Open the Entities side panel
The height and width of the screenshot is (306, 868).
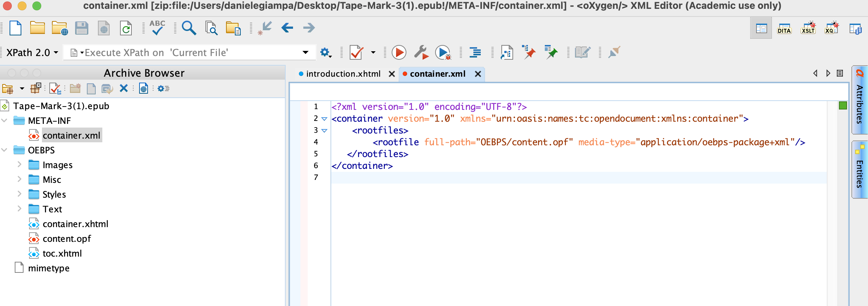860,170
